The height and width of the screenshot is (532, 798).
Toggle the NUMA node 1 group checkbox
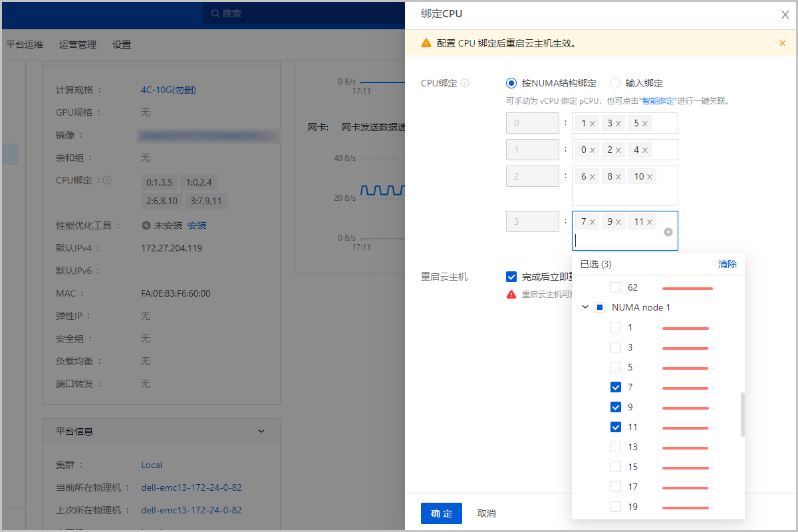600,307
